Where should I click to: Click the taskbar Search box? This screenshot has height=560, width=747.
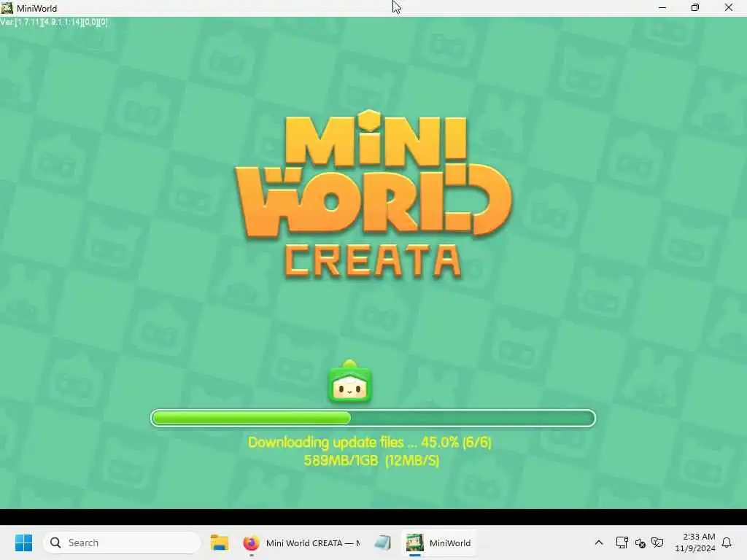pos(122,542)
